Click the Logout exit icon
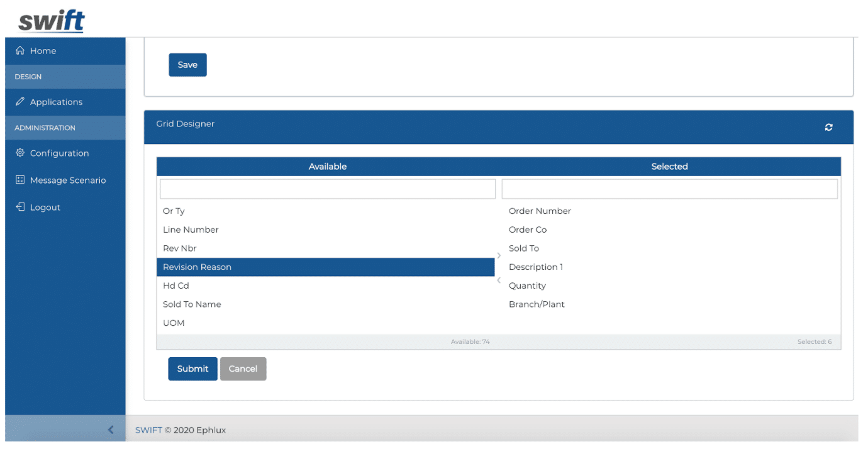 pyautogui.click(x=21, y=207)
